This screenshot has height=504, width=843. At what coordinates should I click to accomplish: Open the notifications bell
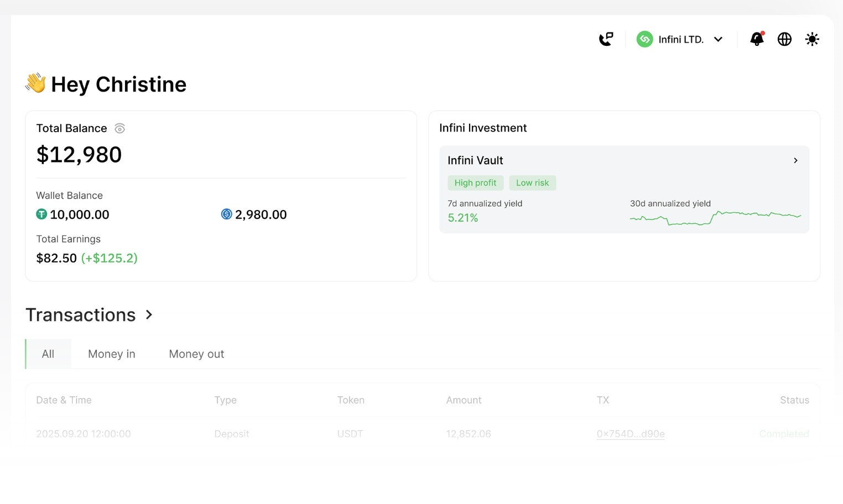click(x=756, y=39)
